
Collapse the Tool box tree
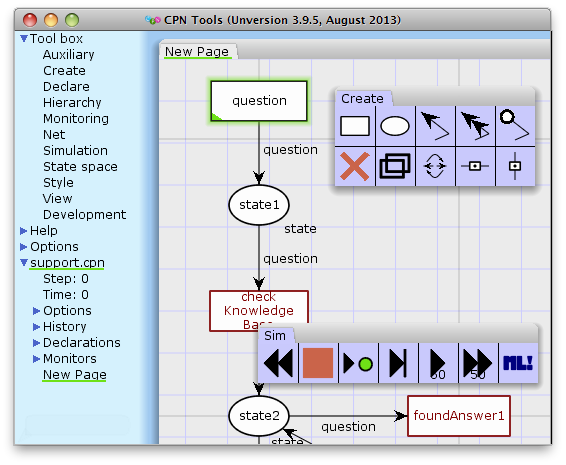click(x=24, y=38)
